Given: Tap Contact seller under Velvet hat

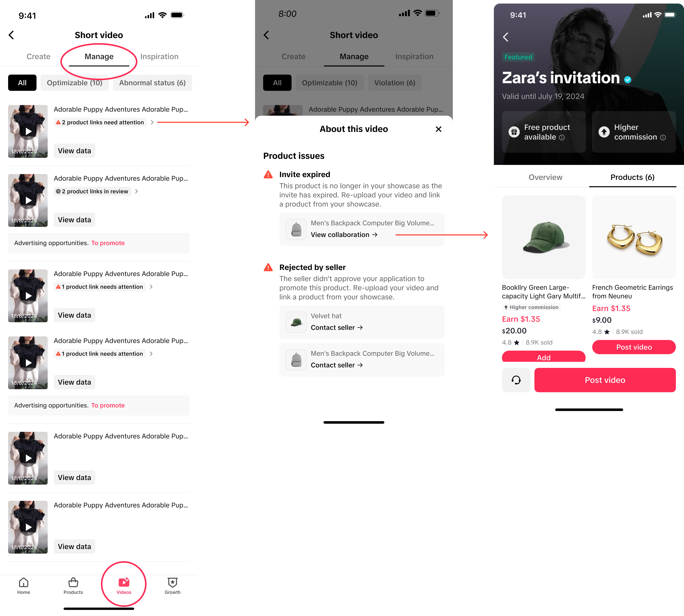Looking at the screenshot, I should (337, 327).
